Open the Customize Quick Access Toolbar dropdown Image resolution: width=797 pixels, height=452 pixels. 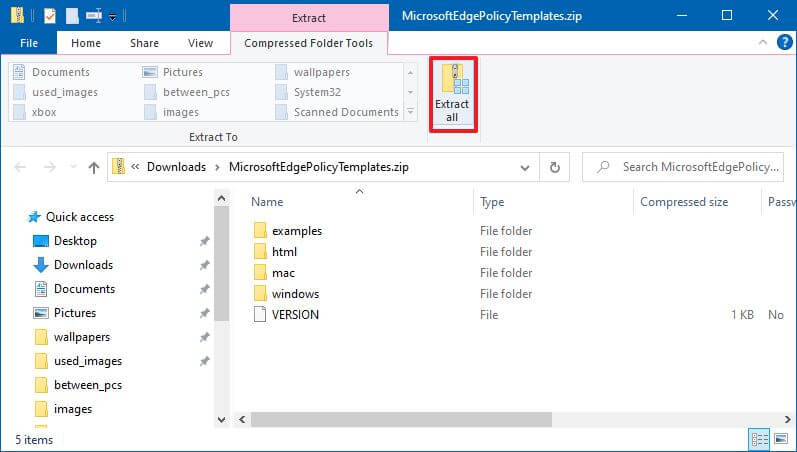pyautogui.click(x=113, y=17)
